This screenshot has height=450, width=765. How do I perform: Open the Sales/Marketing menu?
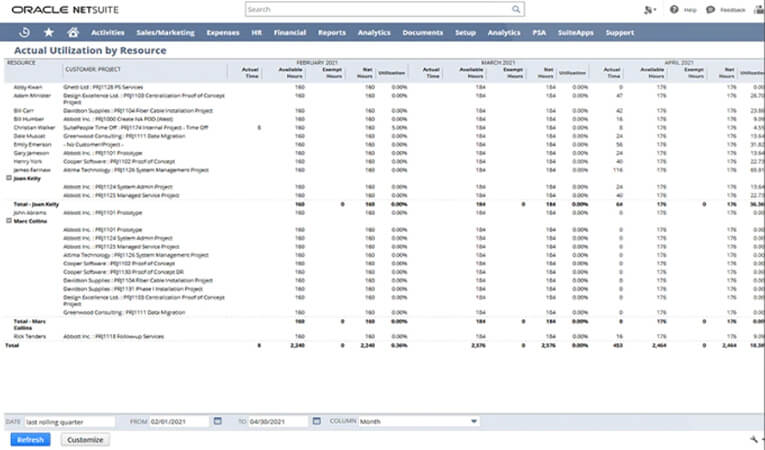coord(165,32)
